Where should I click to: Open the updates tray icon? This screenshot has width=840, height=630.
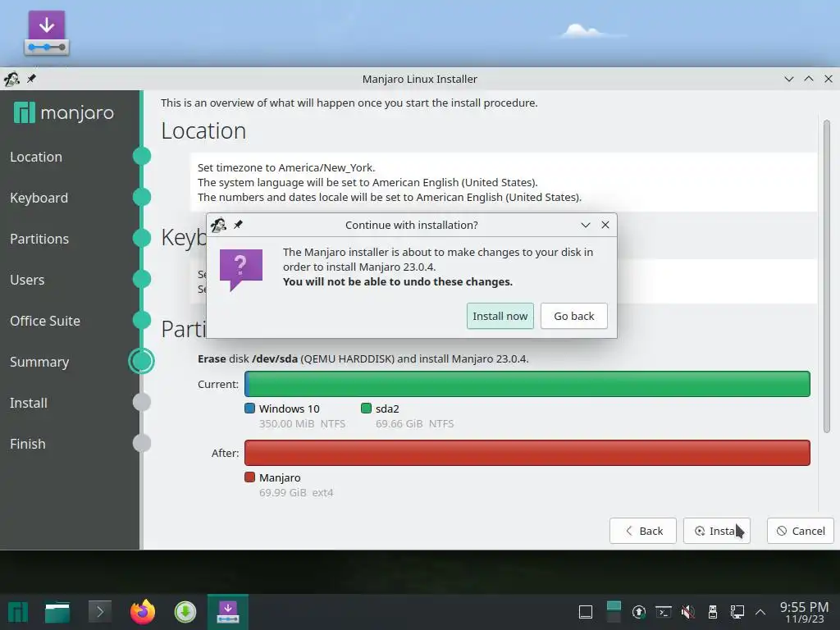[638, 612]
